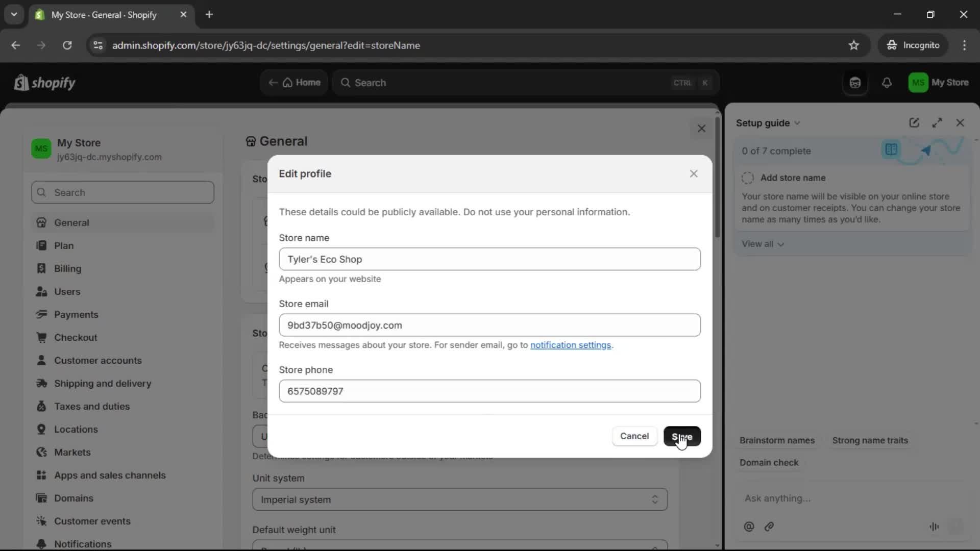Click the @ mention icon in chat box
The width and height of the screenshot is (980, 551).
(x=749, y=527)
